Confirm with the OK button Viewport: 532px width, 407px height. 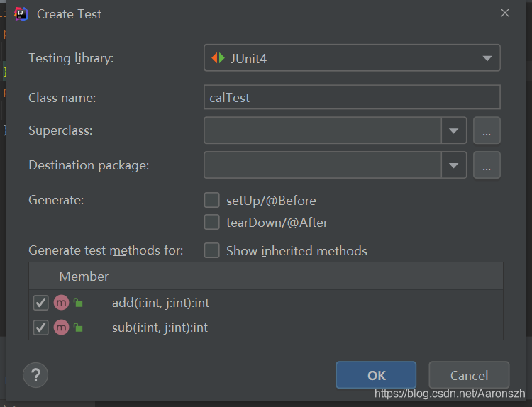pos(376,375)
